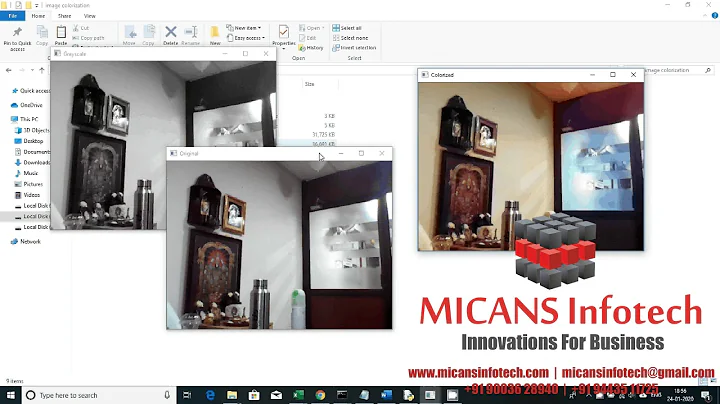This screenshot has height=404, width=720.
Task: Open Microsoft Store from taskbar
Action: point(254,395)
